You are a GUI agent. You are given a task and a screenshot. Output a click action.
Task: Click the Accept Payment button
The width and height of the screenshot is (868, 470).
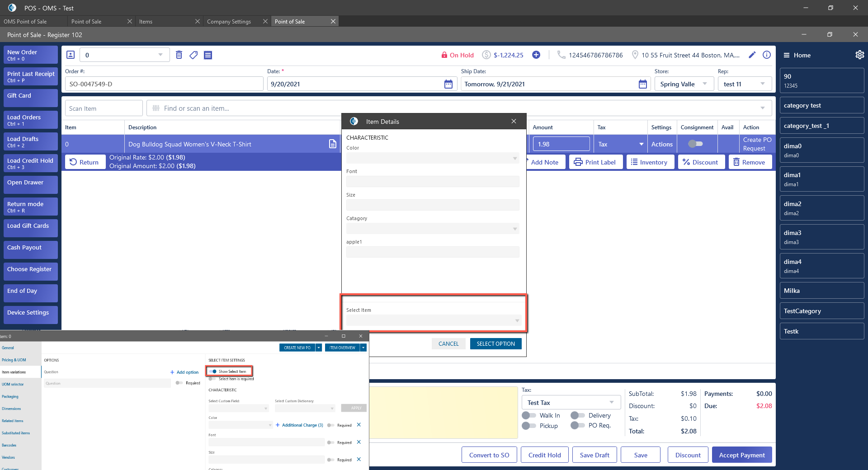pyautogui.click(x=742, y=455)
